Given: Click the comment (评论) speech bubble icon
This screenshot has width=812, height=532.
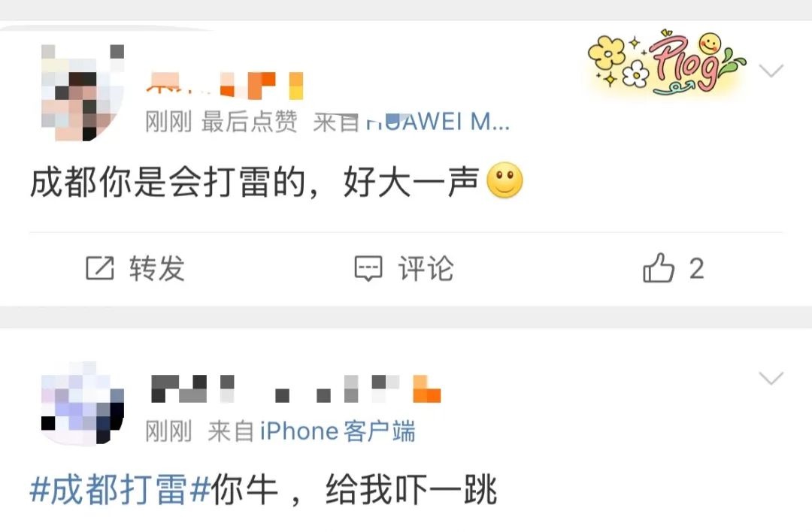Looking at the screenshot, I should [368, 268].
